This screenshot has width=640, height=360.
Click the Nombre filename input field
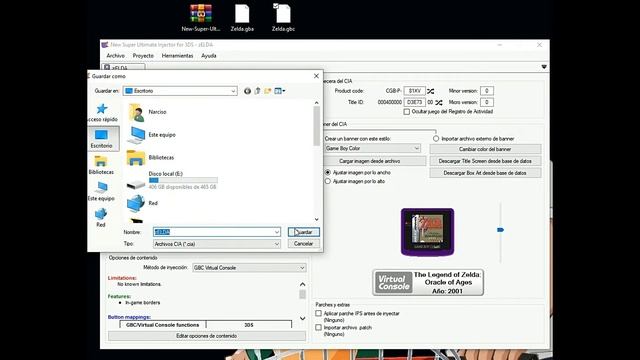point(213,232)
